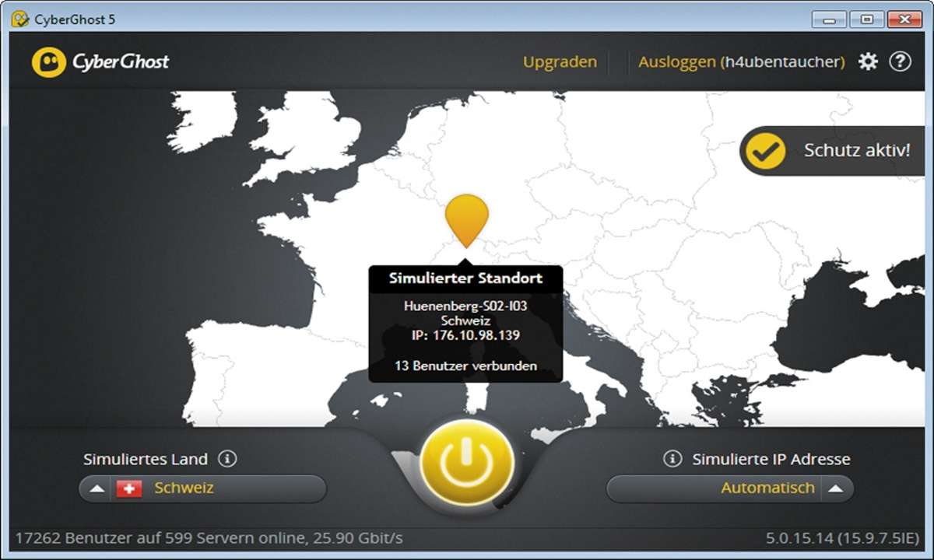934x560 pixels.
Task: Minimize the CyberGhost 5 window
Action: tap(829, 19)
